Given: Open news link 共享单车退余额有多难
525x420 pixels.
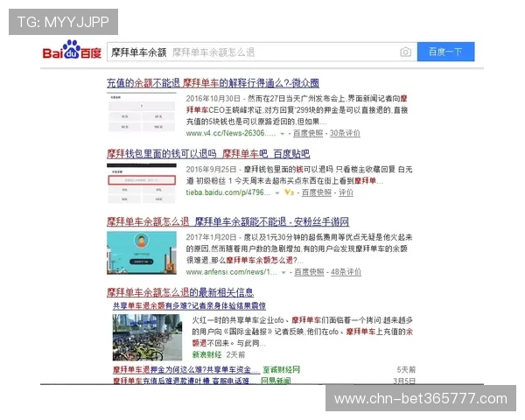Looking at the screenshot, I should (189, 305).
